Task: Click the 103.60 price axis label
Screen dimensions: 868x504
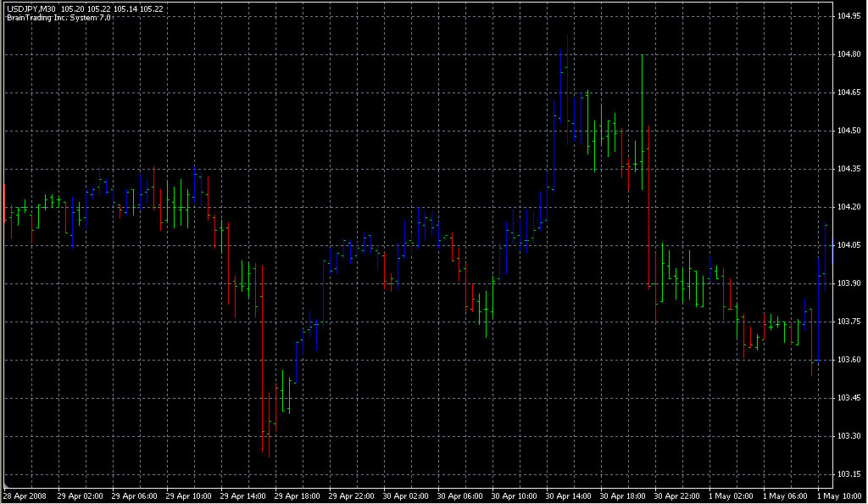Action: click(848, 360)
